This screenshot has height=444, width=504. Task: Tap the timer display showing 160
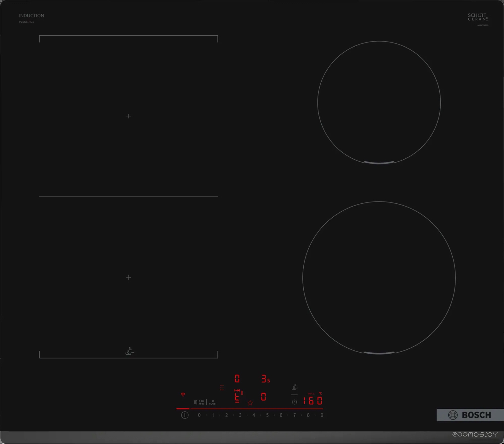pyautogui.click(x=312, y=401)
